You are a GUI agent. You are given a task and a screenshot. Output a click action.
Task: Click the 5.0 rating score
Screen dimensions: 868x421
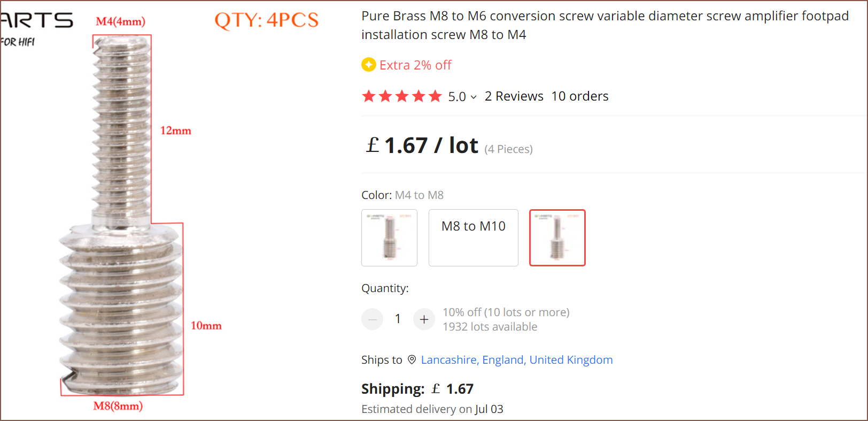(457, 97)
